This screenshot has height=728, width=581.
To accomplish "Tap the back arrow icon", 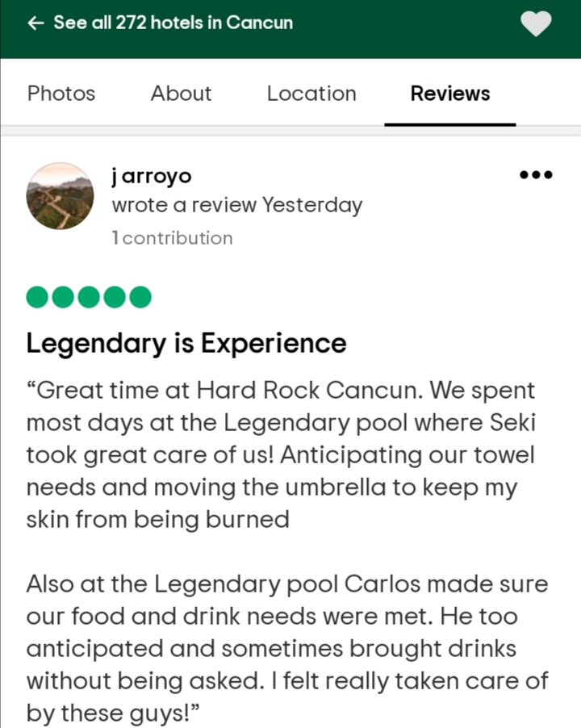I will (x=36, y=23).
